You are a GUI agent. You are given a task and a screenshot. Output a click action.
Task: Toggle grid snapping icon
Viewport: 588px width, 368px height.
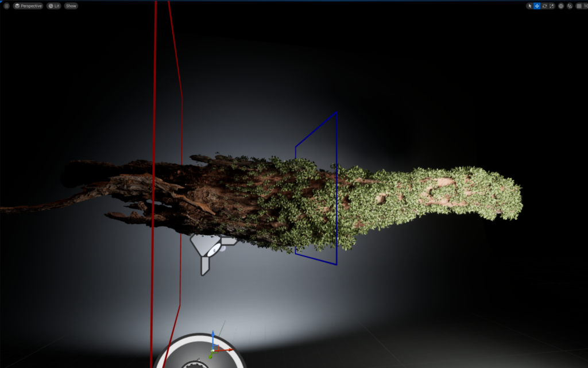click(x=579, y=6)
